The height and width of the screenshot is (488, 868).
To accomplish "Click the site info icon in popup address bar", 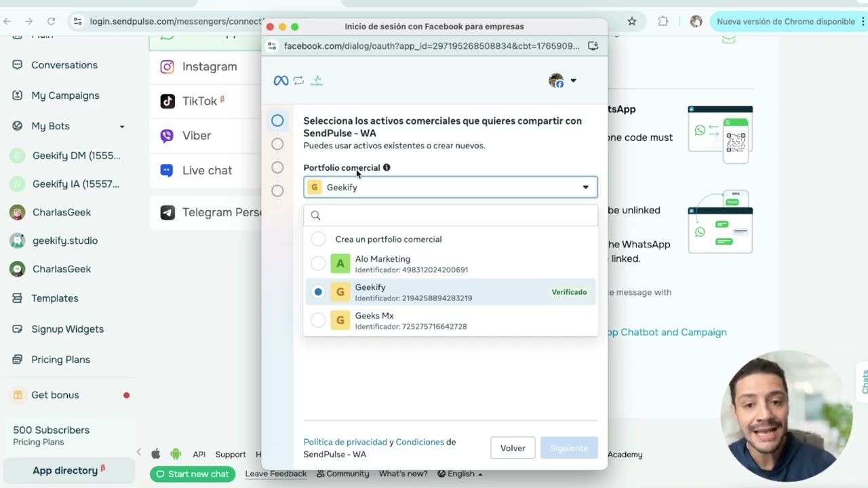I will pyautogui.click(x=272, y=46).
